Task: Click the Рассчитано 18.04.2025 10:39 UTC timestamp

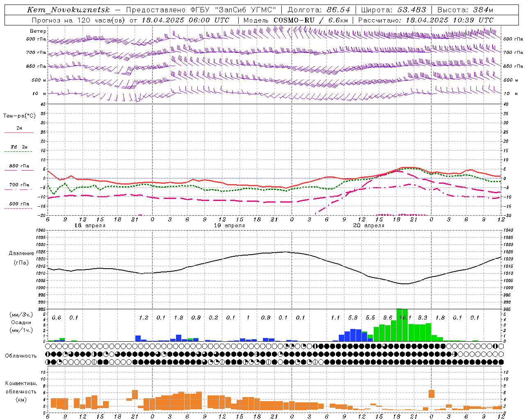Action: click(x=426, y=20)
